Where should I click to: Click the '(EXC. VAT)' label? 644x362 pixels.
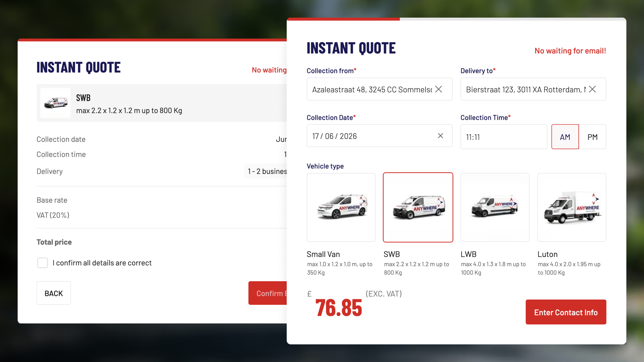click(x=384, y=294)
